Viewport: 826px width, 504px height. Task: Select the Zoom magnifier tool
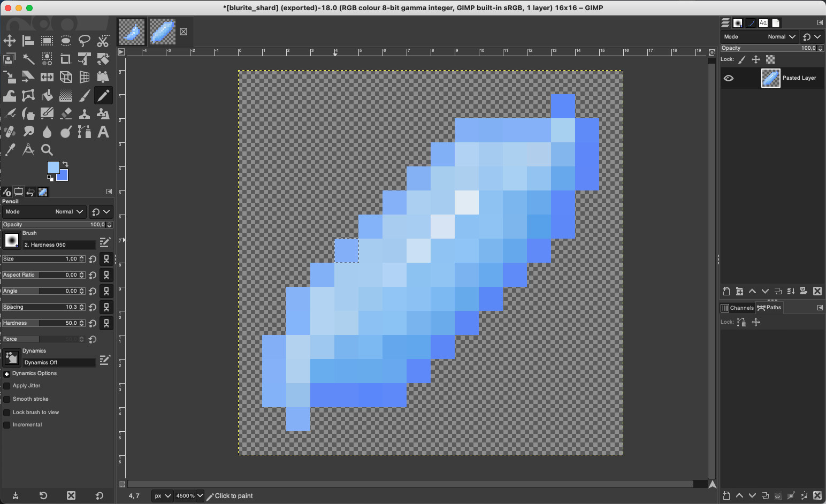[47, 150]
